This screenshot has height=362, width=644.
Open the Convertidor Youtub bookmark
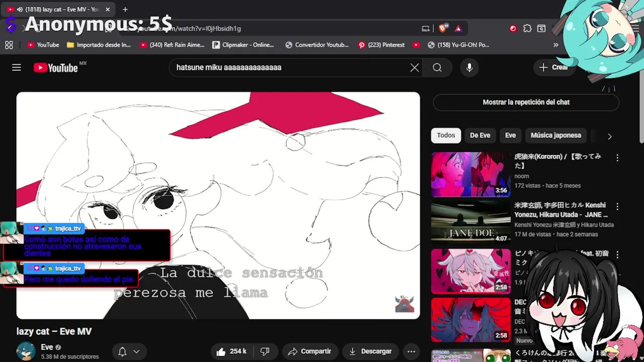tap(317, 45)
